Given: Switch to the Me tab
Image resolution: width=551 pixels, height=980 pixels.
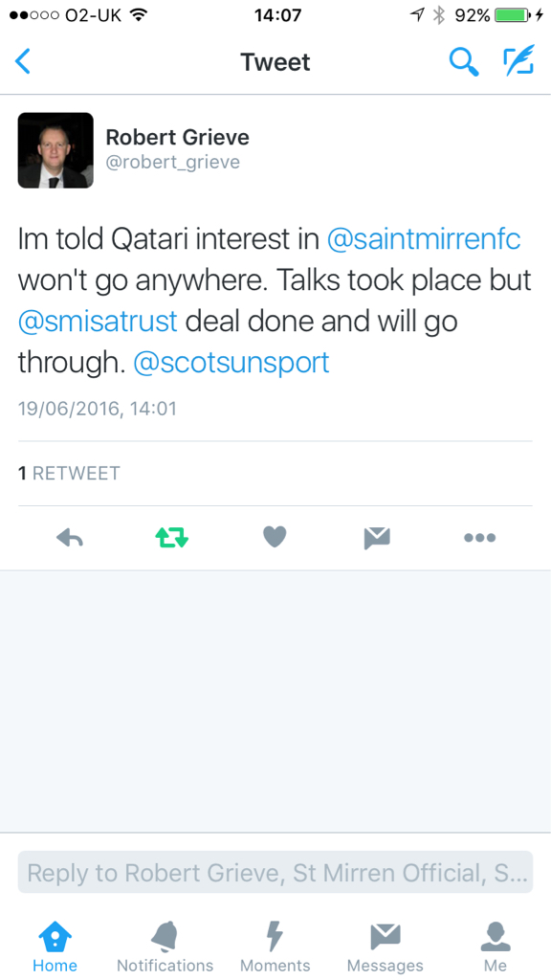Looking at the screenshot, I should tap(496, 947).
